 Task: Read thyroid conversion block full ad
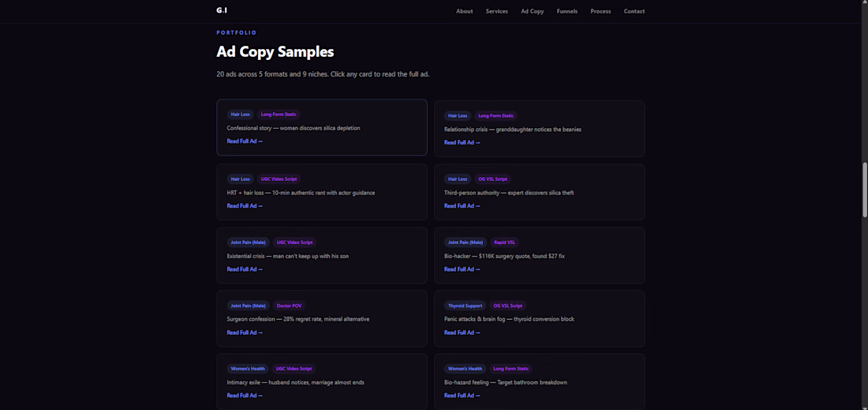462,333
